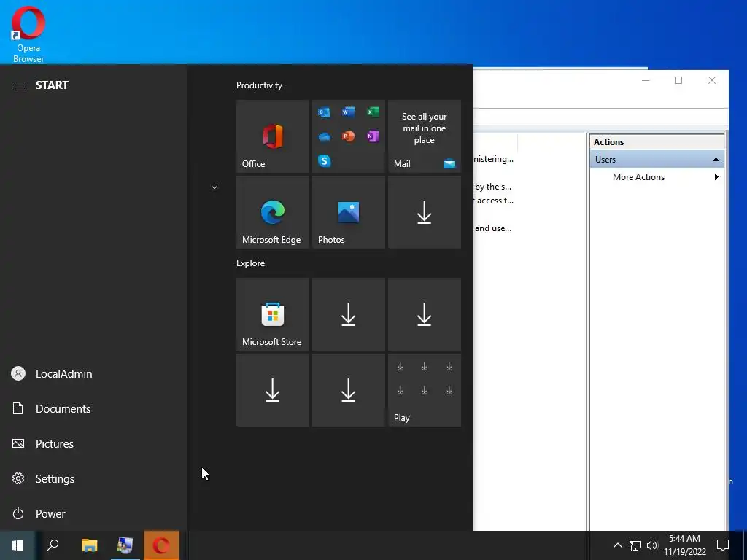747x560 pixels.
Task: Open the taskbar clock and date
Action: coord(684,545)
